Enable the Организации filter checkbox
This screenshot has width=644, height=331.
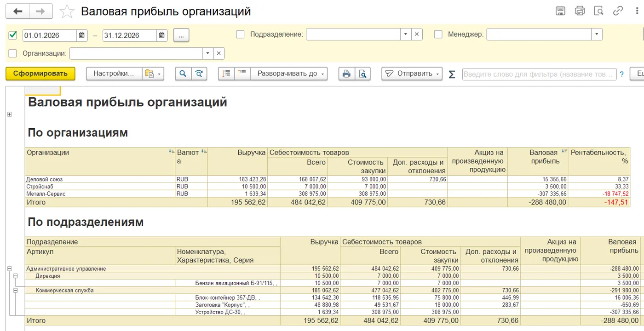coord(13,53)
